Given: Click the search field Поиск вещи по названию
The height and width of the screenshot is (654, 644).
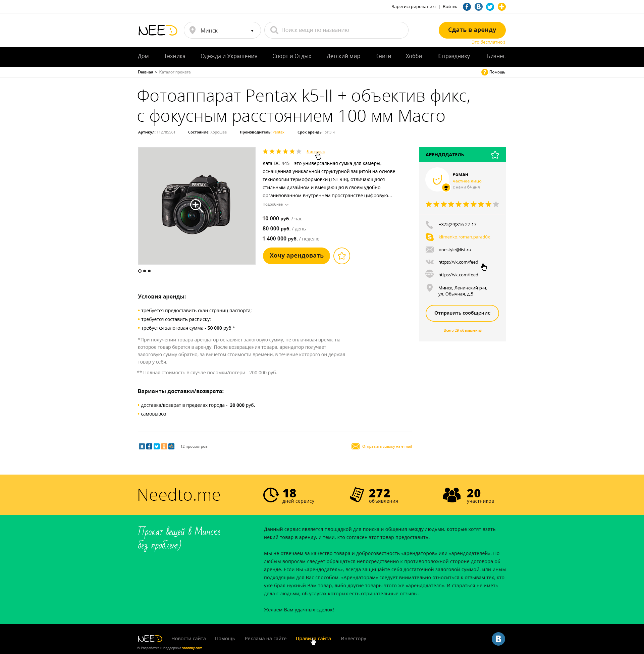Looking at the screenshot, I should (336, 31).
